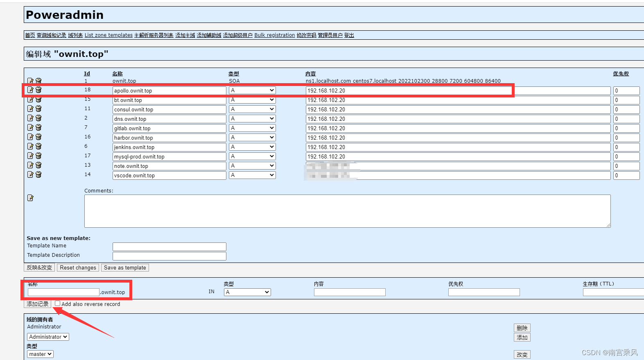This screenshot has height=360, width=644.
Task: Open 域列表 in the navigation bar
Action: click(75, 35)
